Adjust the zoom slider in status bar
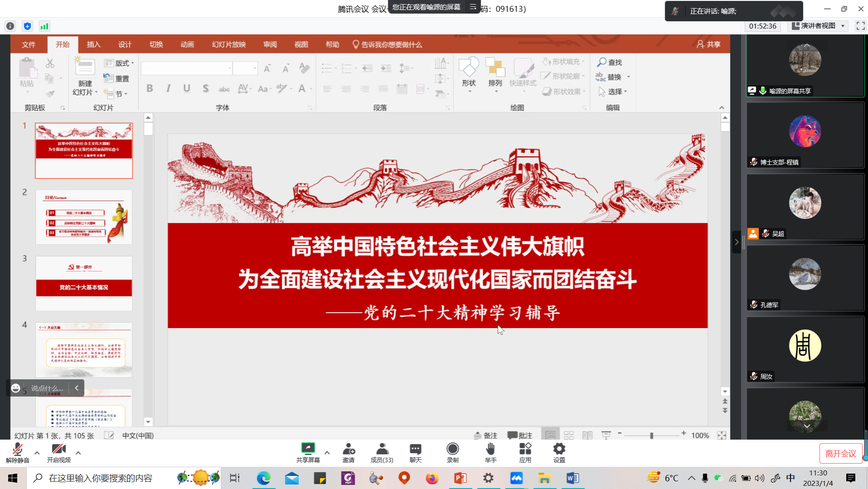Viewport: 868px width, 489px height. (651, 436)
